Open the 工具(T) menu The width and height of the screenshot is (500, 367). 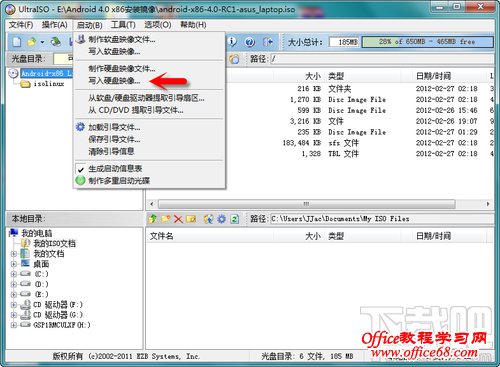123,25
